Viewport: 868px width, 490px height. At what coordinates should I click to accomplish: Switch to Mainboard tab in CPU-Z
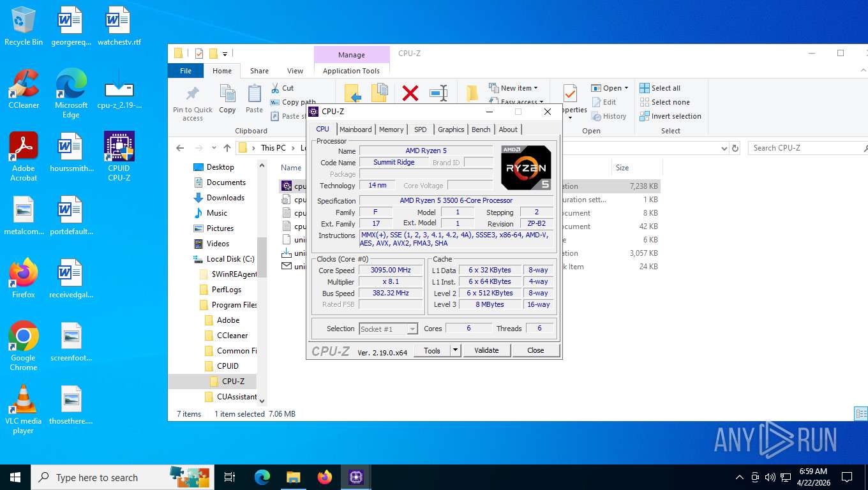point(355,130)
